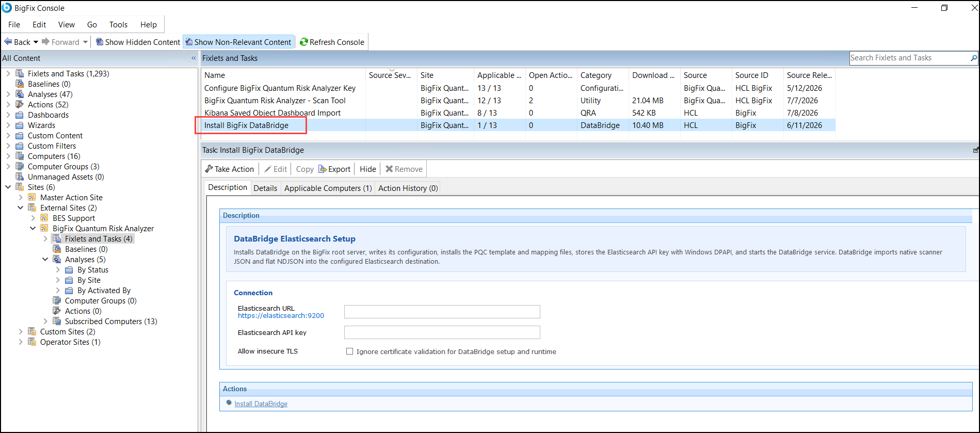The image size is (980, 433).
Task: Select Configure BigFix Quantum Risk Analyzer Key row
Action: pos(518,88)
